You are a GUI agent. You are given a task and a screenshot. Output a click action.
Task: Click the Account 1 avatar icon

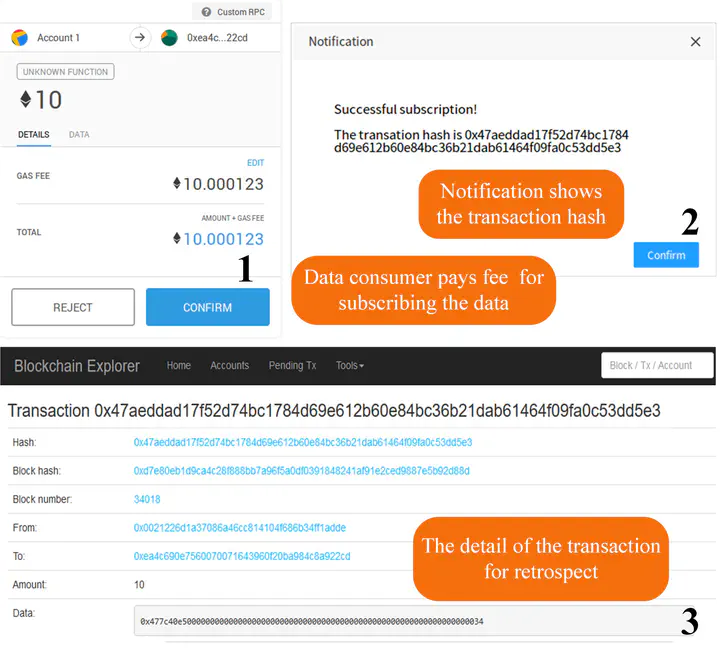19,38
